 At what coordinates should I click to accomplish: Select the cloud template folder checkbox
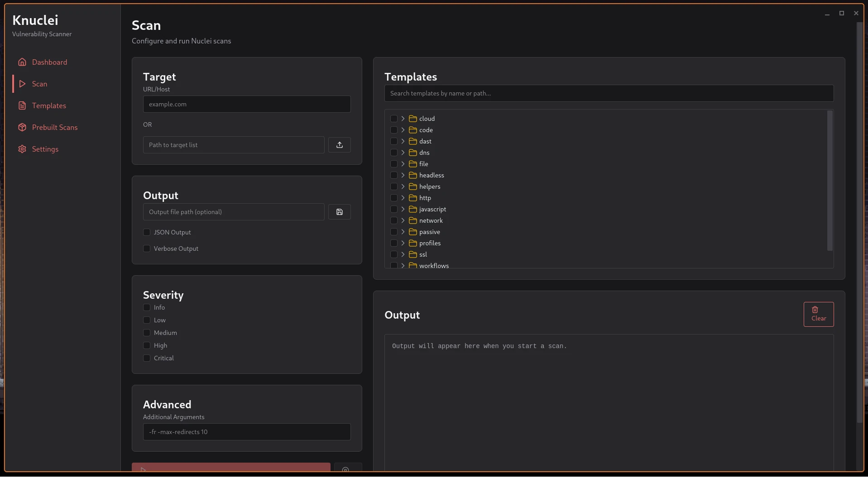click(x=394, y=119)
